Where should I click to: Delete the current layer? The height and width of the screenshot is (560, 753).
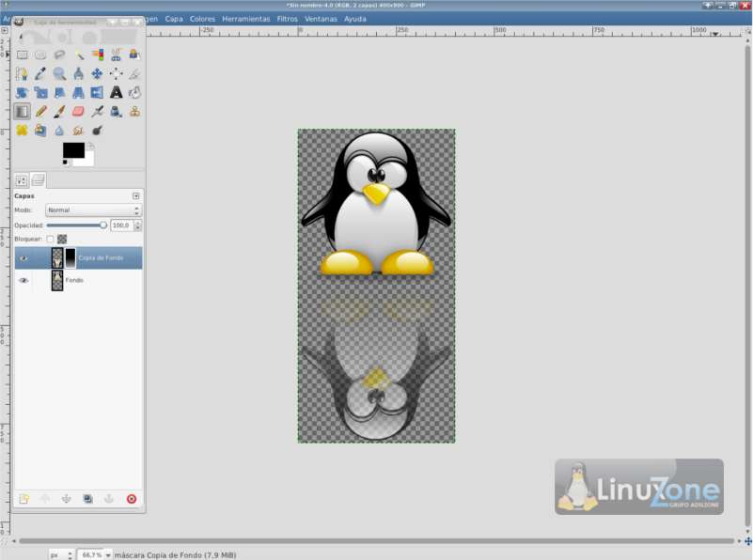click(131, 499)
